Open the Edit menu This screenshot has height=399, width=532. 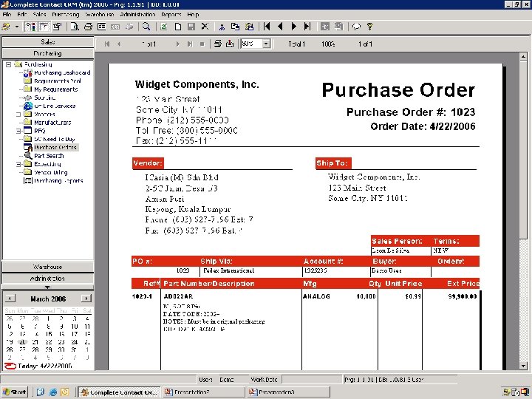click(x=21, y=15)
